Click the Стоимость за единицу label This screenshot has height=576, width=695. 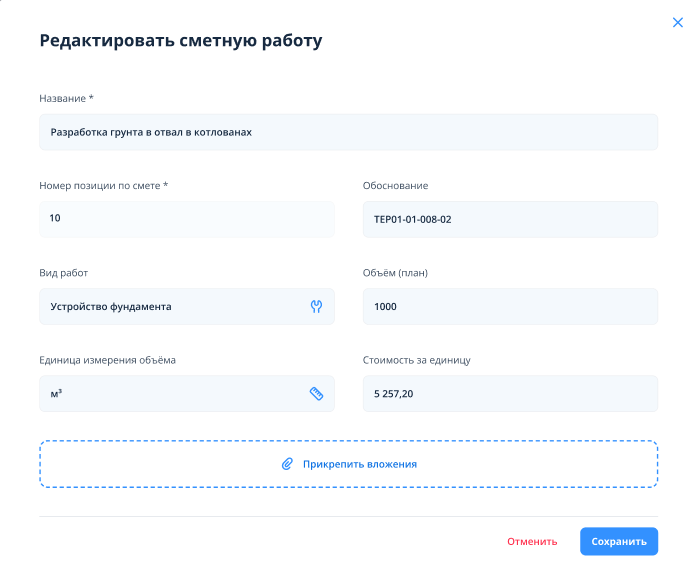(417, 360)
